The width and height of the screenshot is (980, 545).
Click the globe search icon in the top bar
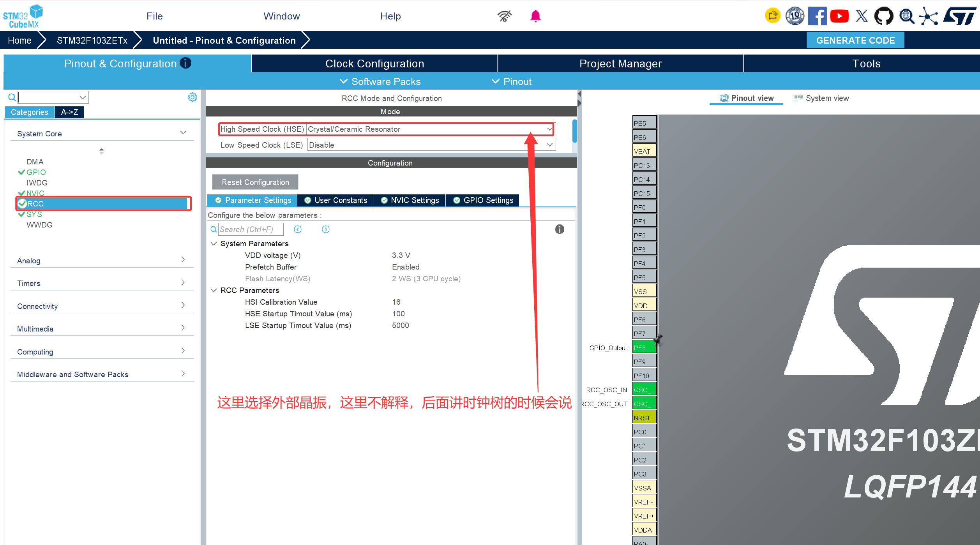[x=907, y=16]
